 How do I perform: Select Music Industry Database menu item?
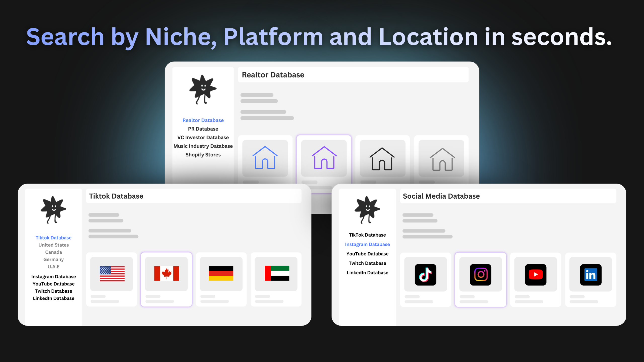[x=203, y=146]
